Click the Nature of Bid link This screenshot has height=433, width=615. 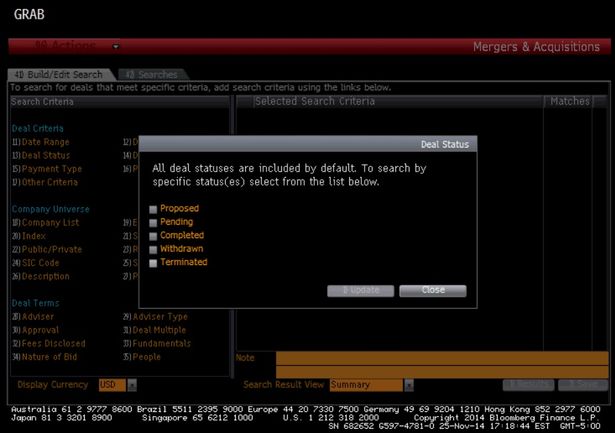click(x=50, y=357)
